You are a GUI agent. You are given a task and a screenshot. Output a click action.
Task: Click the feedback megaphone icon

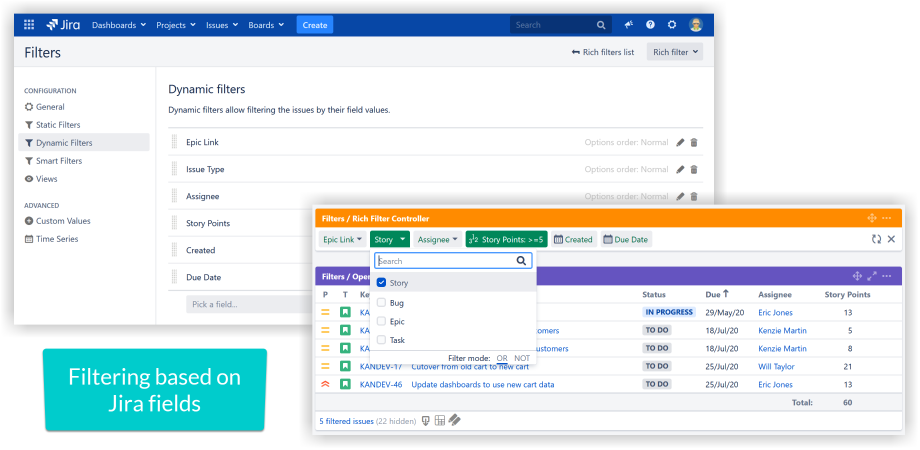[x=629, y=25]
